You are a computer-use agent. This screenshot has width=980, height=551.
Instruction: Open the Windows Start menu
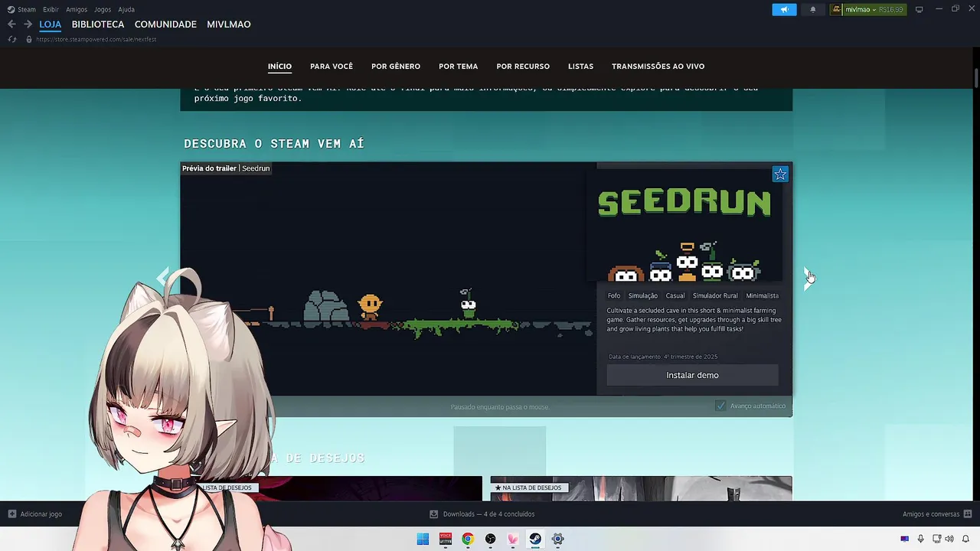point(423,539)
